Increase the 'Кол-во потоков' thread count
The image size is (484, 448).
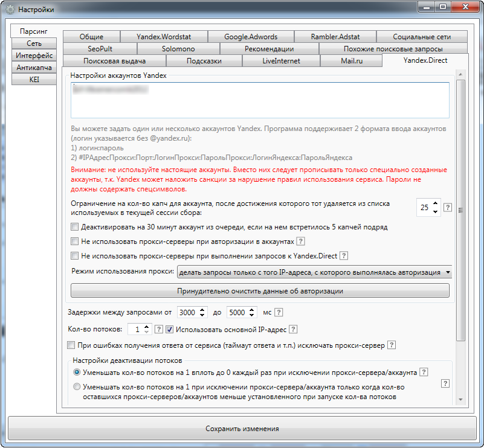pyautogui.click(x=147, y=327)
